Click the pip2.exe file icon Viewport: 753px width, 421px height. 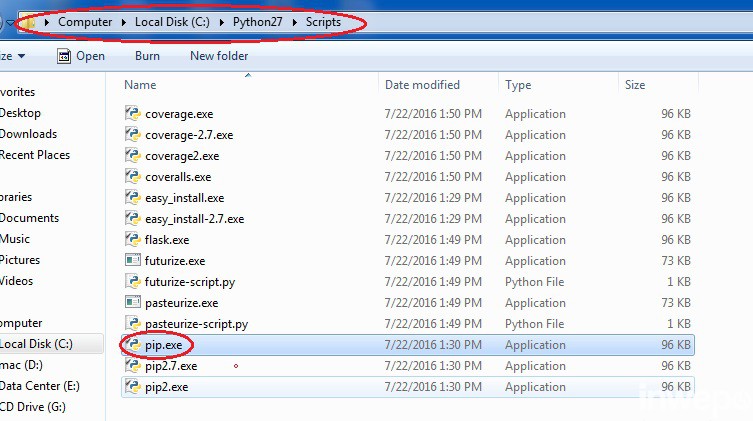point(132,387)
